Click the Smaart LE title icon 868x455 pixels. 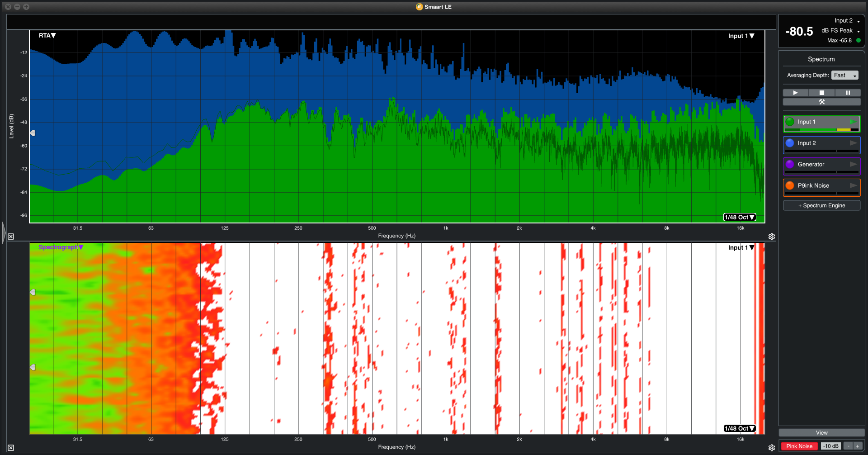point(419,7)
